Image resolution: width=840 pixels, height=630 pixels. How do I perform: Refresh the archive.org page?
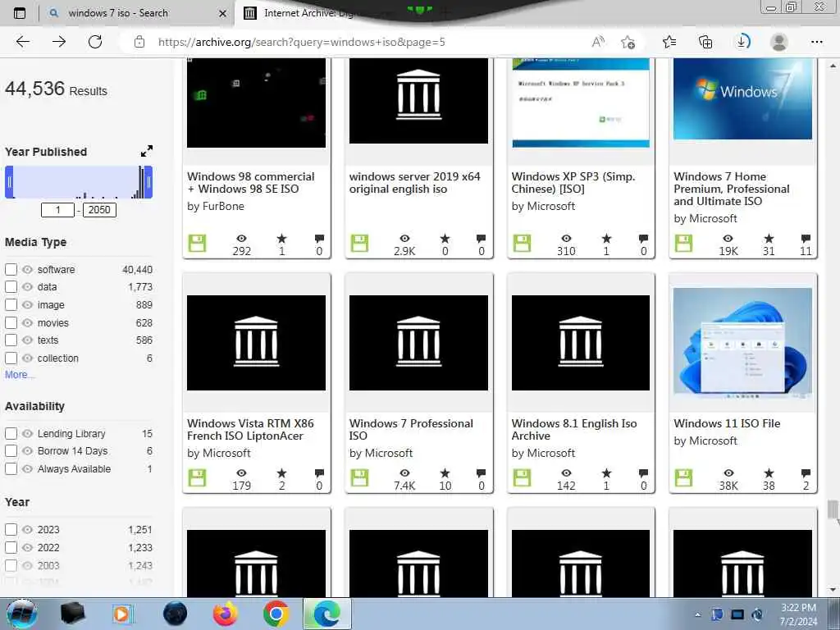95,42
